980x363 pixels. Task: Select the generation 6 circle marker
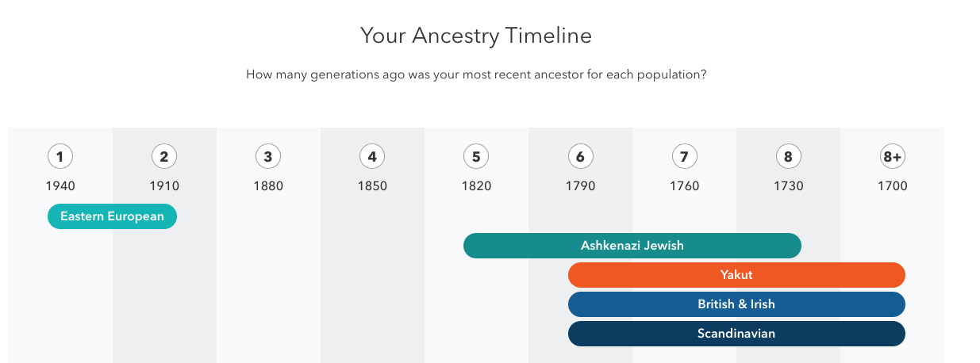click(x=580, y=157)
